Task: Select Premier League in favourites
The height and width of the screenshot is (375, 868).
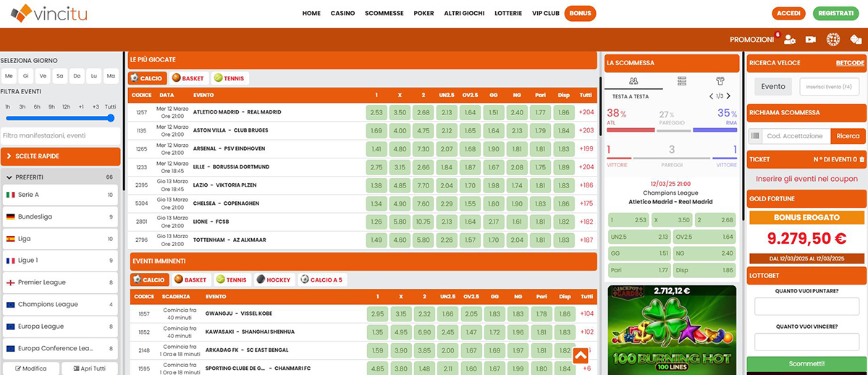Action: pos(60,282)
